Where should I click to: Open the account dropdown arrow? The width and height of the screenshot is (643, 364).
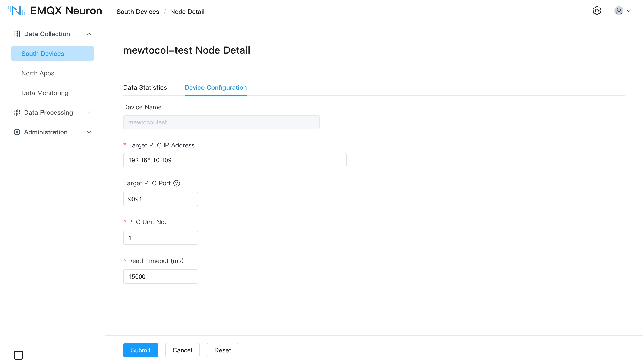pyautogui.click(x=629, y=11)
